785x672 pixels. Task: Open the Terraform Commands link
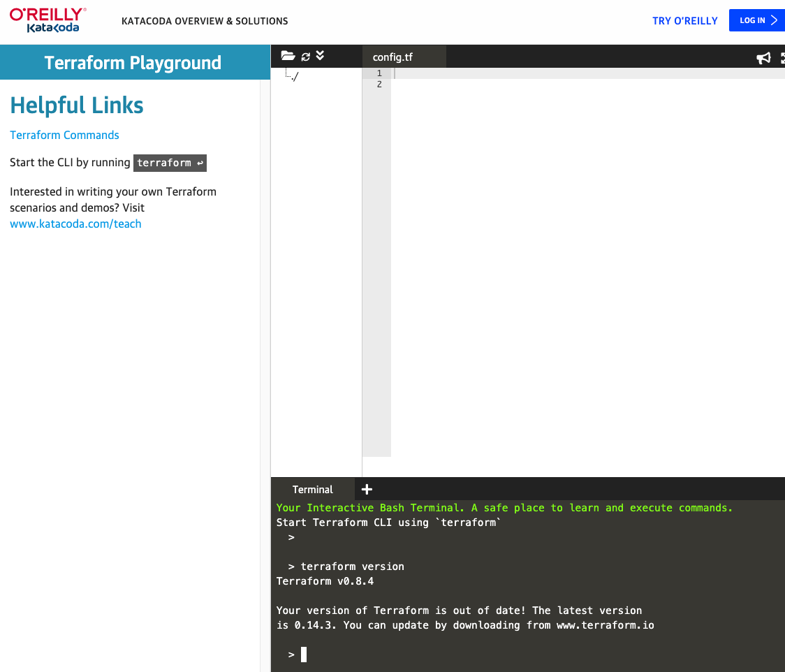coord(64,136)
